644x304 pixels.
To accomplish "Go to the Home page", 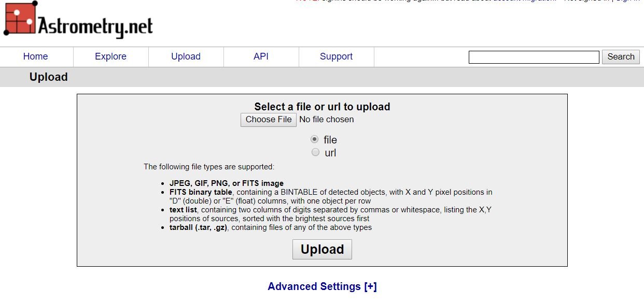I will tap(35, 56).
